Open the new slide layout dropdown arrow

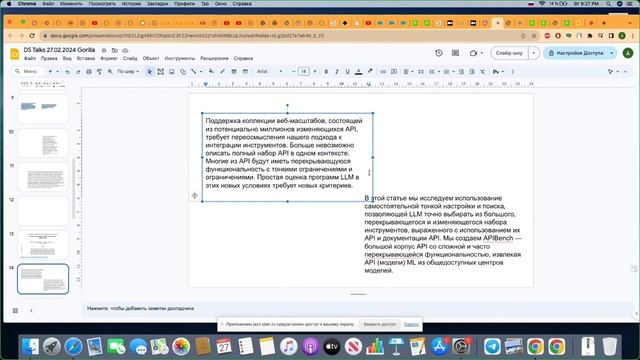[x=58, y=71]
